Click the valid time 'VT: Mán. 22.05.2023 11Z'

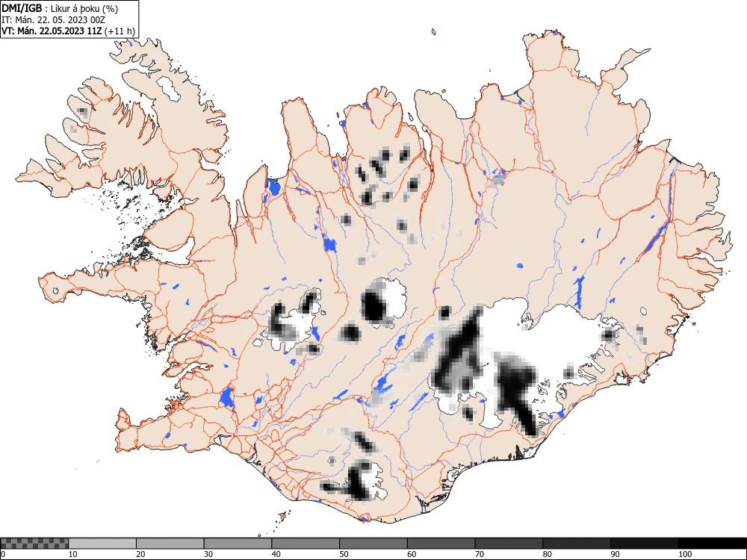tap(52, 31)
